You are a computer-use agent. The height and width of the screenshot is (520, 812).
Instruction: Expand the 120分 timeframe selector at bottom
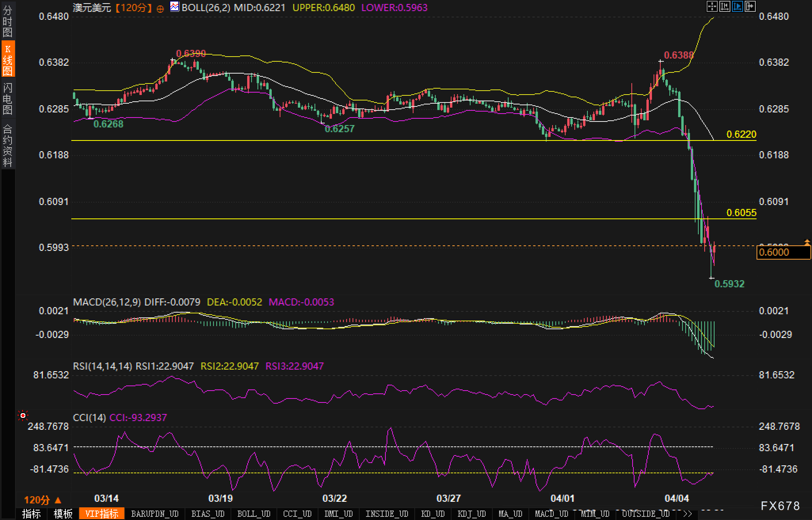click(x=42, y=500)
